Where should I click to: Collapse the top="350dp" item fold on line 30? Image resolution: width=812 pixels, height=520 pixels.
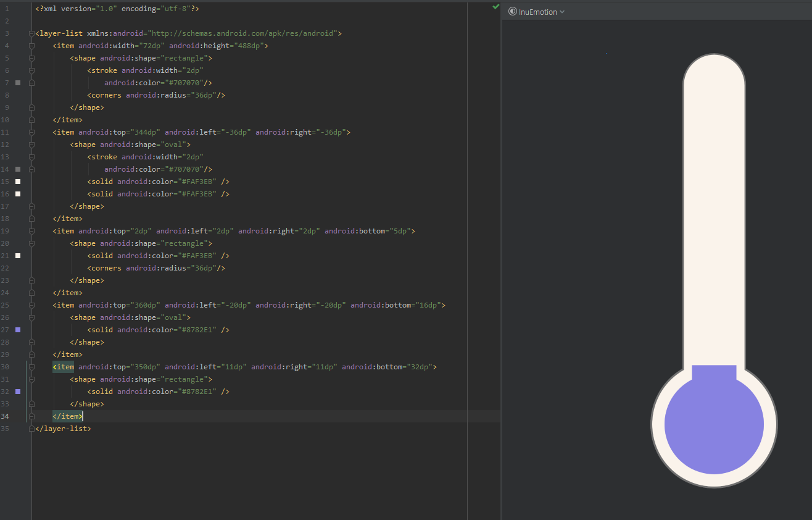[x=31, y=367]
